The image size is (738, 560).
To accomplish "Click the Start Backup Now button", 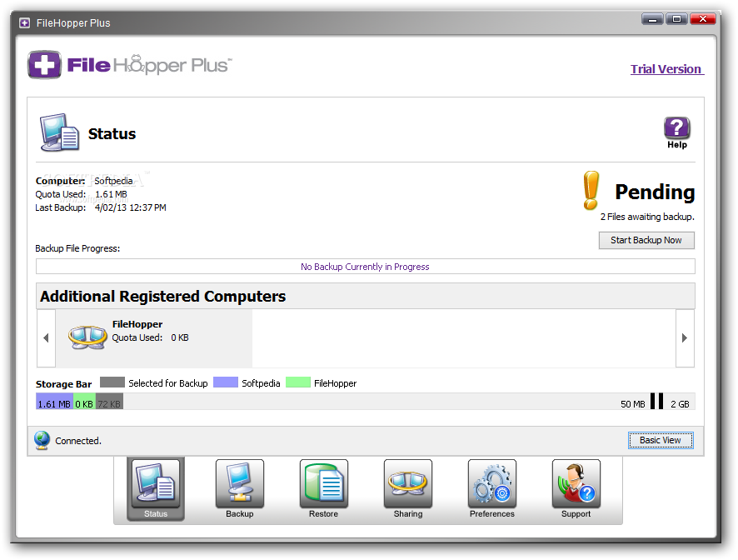I will pyautogui.click(x=646, y=240).
